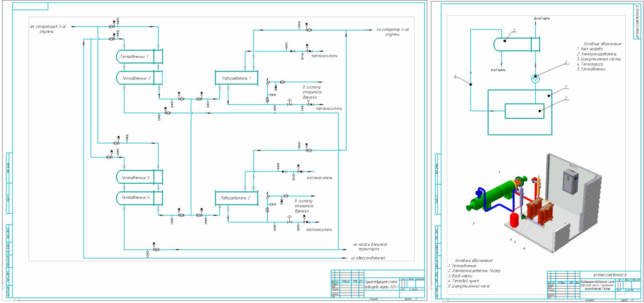This screenshot has width=644, height=303.
Task: Click legend entry '3. Циркуляционные насосы'
Action: click(x=599, y=59)
